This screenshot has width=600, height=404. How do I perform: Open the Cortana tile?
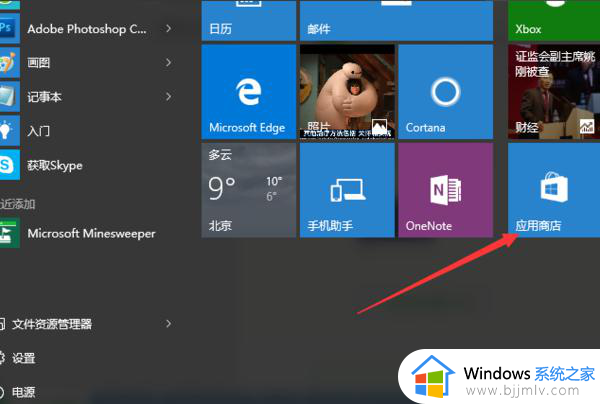coord(445,92)
